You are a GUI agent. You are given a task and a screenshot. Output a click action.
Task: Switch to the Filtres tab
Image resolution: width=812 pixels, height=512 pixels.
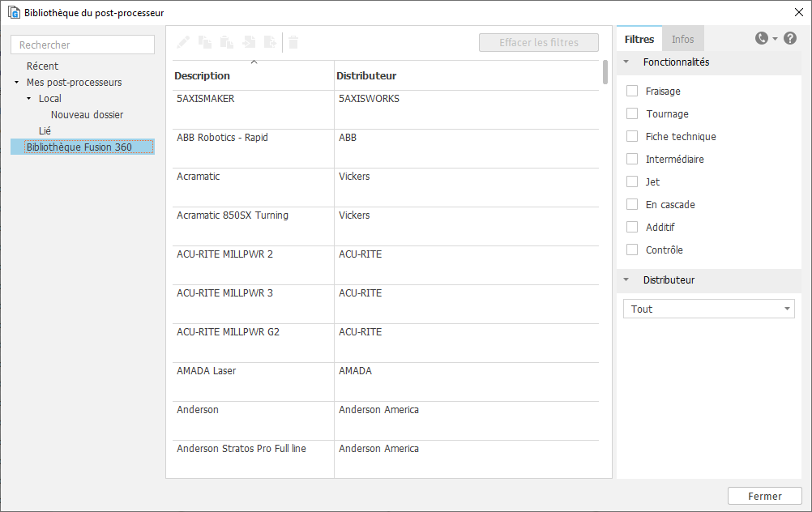[639, 40]
